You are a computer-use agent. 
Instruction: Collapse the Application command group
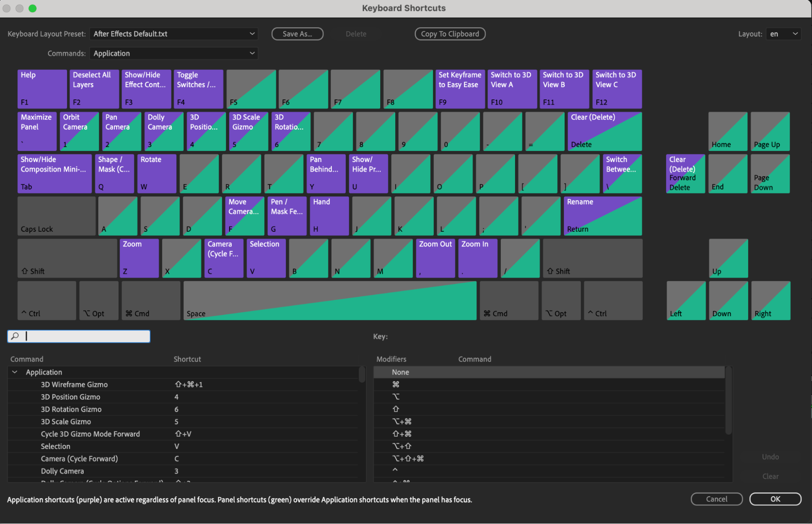point(15,372)
